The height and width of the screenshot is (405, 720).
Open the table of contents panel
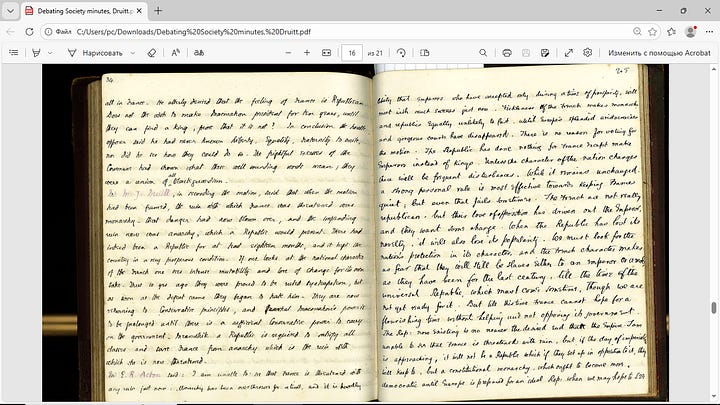point(14,53)
